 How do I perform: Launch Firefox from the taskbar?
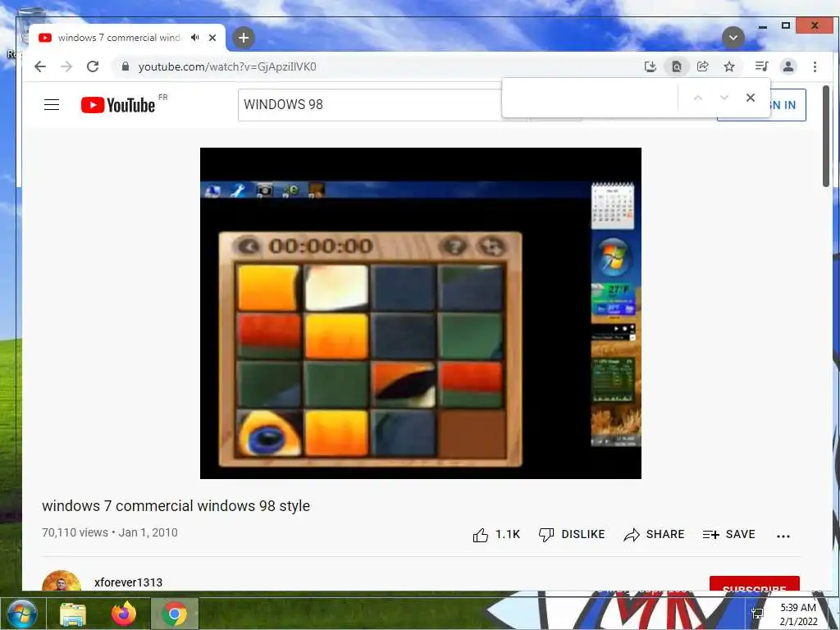coord(124,614)
